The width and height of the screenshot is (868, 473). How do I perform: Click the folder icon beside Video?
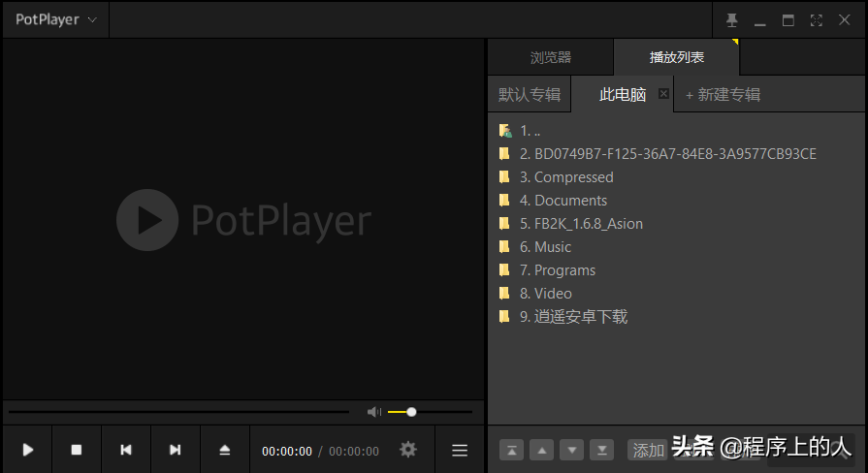[x=504, y=293]
